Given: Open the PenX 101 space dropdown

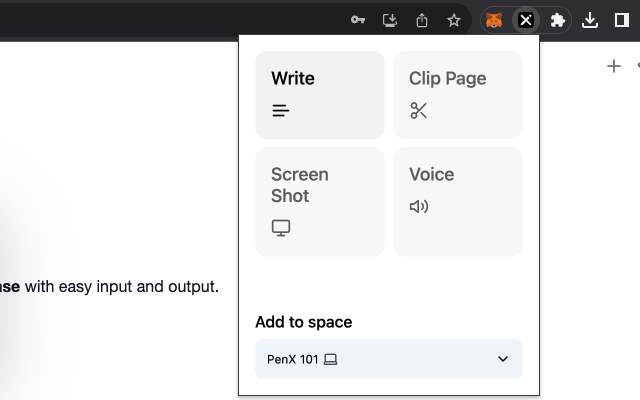Looking at the screenshot, I should [388, 359].
